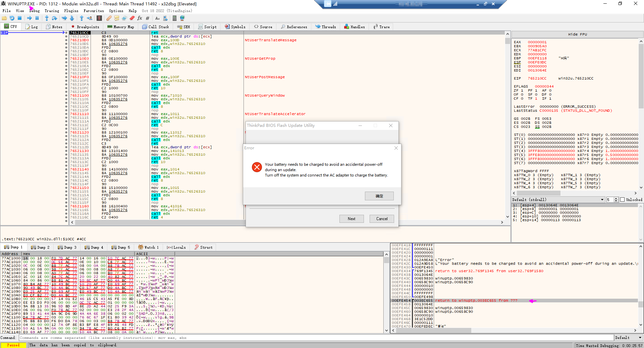Switch to the Call Stack tab
The image size is (644, 348).
point(156,27)
